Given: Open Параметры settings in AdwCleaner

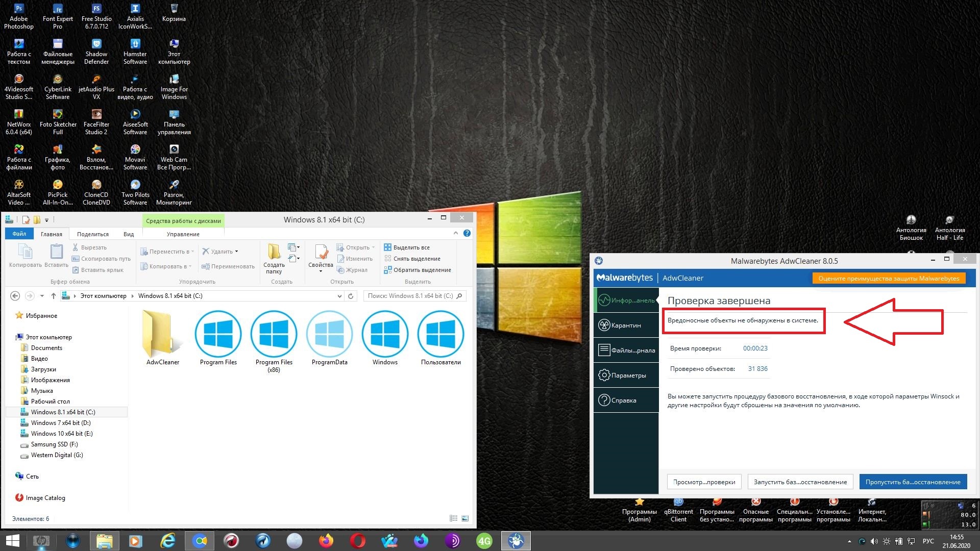Looking at the screenshot, I should tap(626, 375).
